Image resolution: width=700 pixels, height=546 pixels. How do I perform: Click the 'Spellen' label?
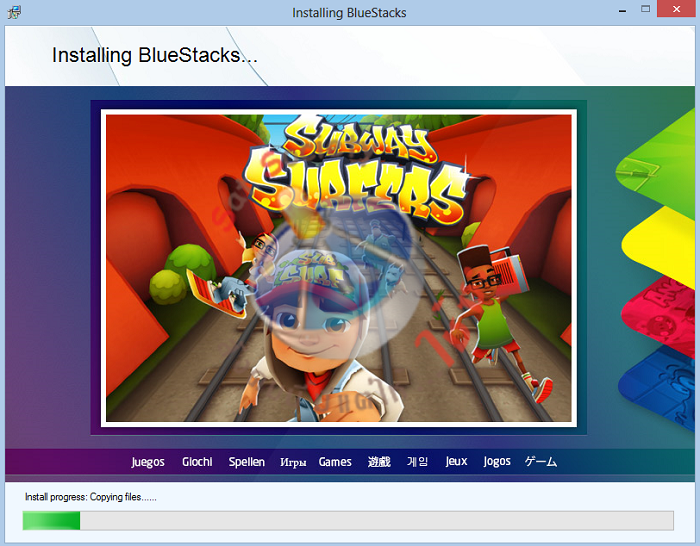[x=246, y=462]
